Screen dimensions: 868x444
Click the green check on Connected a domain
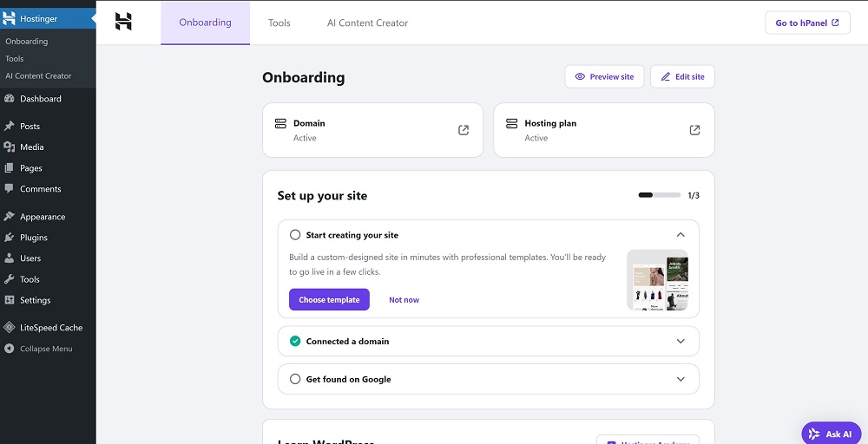pyautogui.click(x=295, y=341)
